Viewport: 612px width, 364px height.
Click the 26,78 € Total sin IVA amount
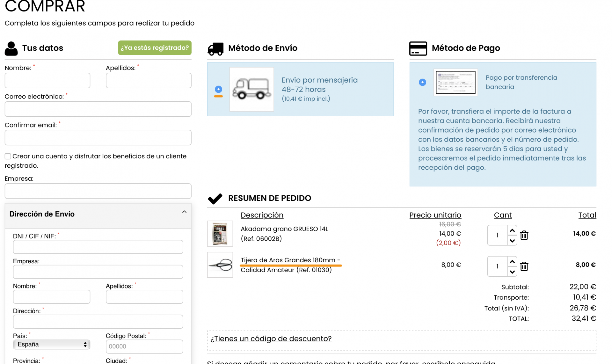[583, 308]
